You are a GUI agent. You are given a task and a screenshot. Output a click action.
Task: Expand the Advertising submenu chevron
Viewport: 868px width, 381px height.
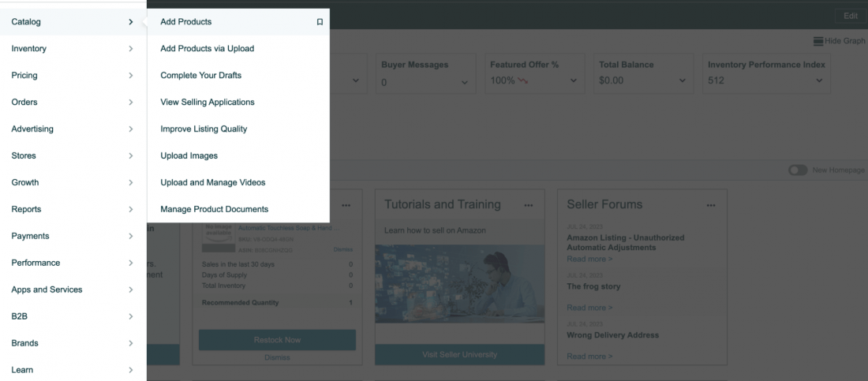131,129
